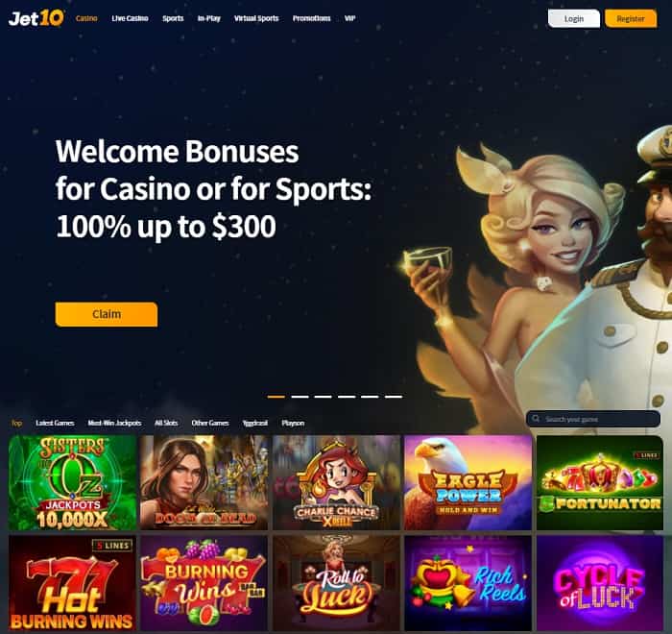Open the 5 Fortunator slot
The image size is (672, 634).
[600, 482]
